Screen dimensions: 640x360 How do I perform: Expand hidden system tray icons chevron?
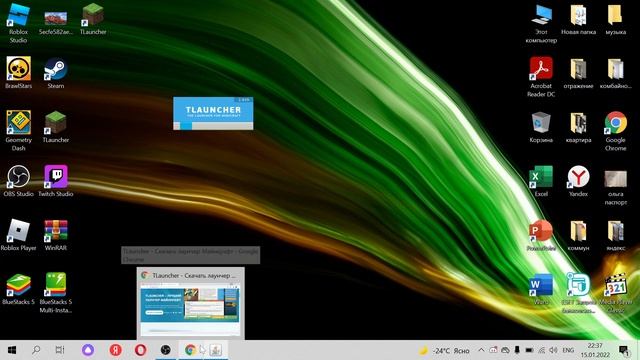(481, 350)
